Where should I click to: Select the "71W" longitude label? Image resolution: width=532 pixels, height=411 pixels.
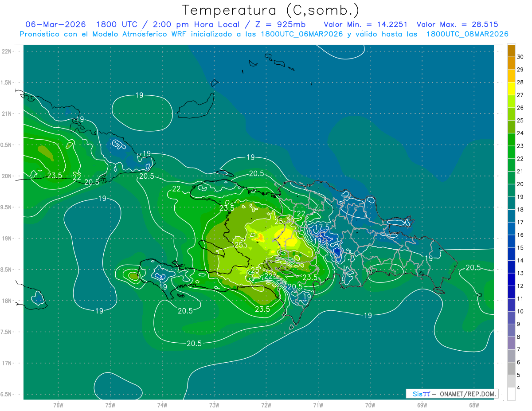tap(318, 405)
